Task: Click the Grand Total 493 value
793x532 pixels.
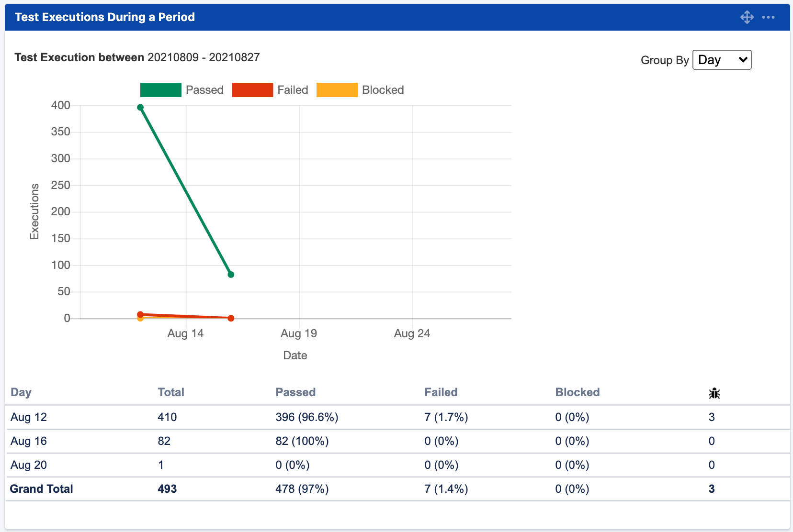Action: [x=167, y=489]
